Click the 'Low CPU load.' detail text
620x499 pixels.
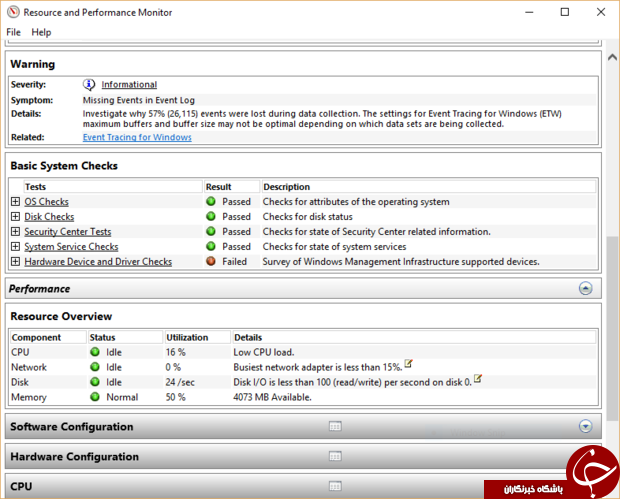(x=264, y=352)
